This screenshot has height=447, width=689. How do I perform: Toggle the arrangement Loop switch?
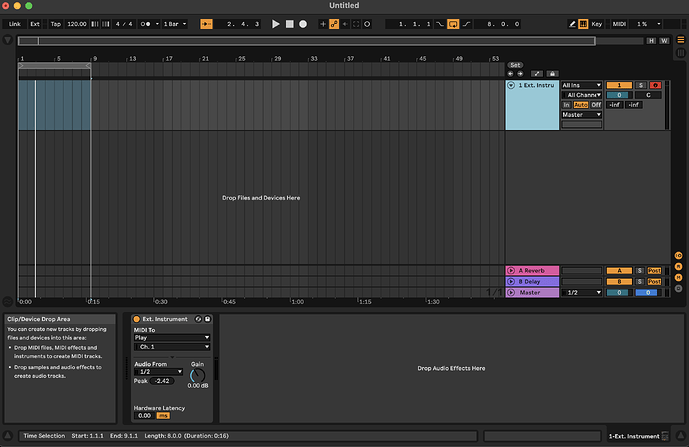click(453, 23)
